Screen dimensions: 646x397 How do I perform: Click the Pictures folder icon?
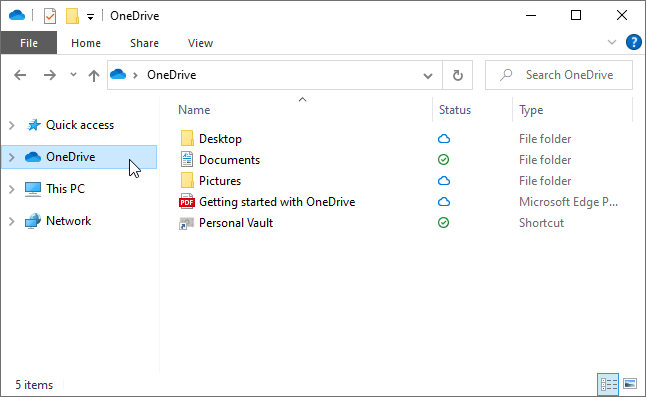(x=187, y=180)
